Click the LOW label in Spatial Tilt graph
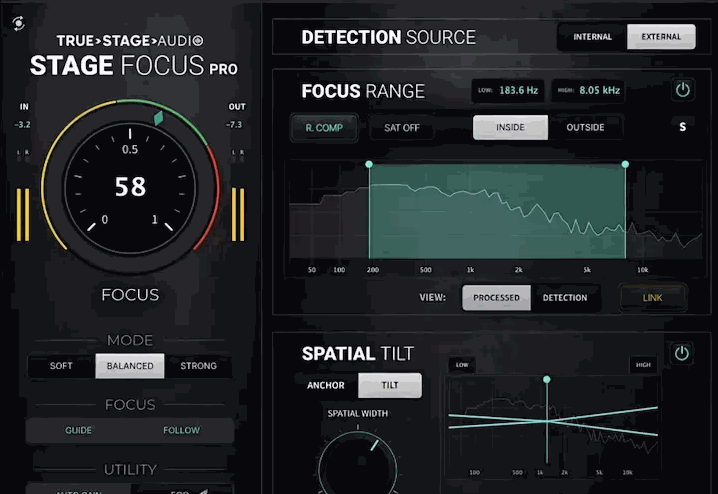 point(462,365)
